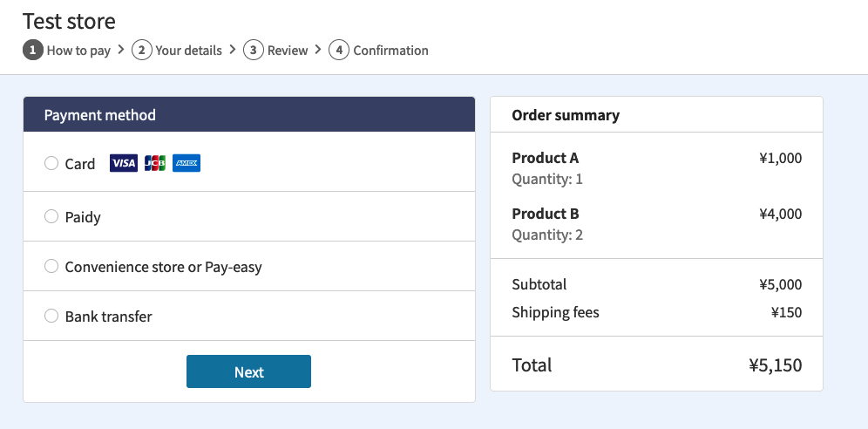Select the Bank transfer radio button

coord(51,316)
